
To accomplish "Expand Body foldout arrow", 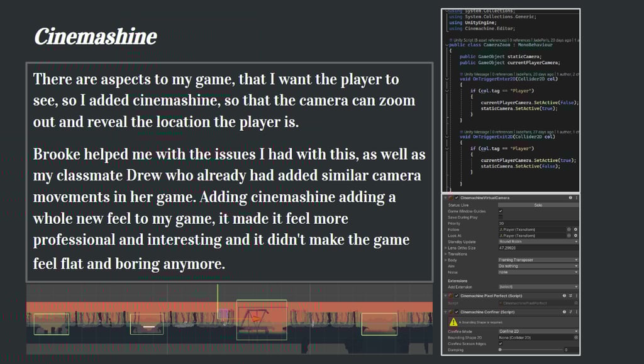I will point(446,260).
